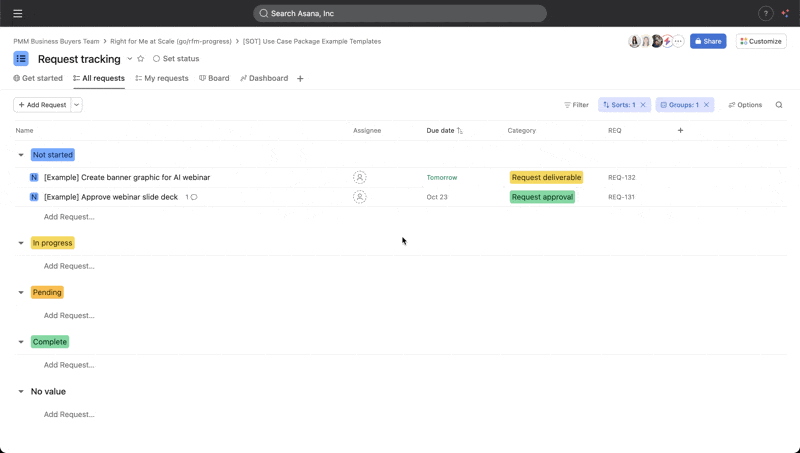The image size is (800, 453).
Task: Collapse the In progress section
Action: 21,243
